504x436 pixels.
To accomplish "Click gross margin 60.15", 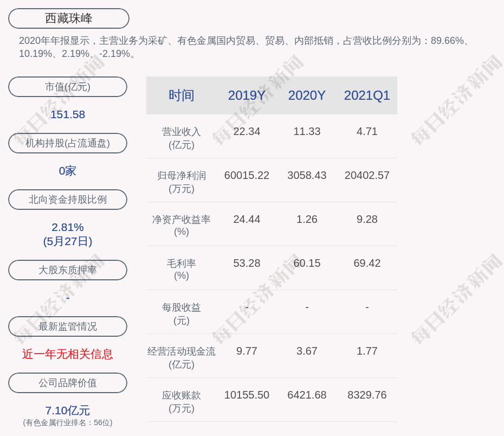I will click(x=307, y=264).
